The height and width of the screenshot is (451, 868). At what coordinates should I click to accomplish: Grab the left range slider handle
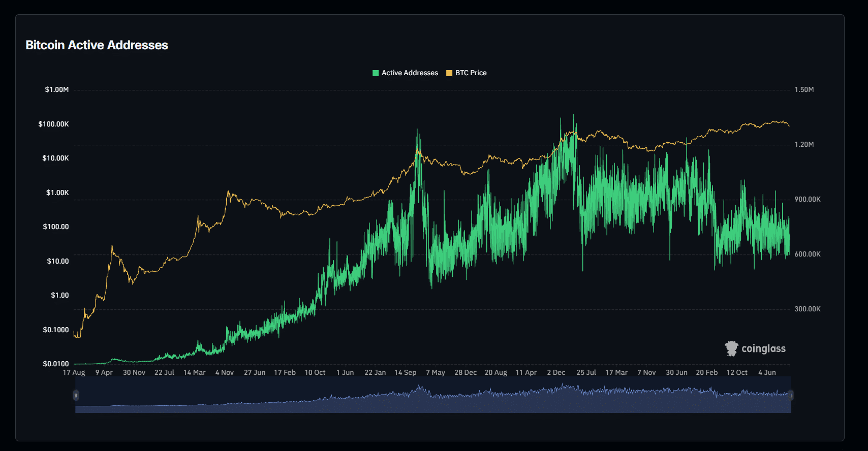[x=76, y=395]
